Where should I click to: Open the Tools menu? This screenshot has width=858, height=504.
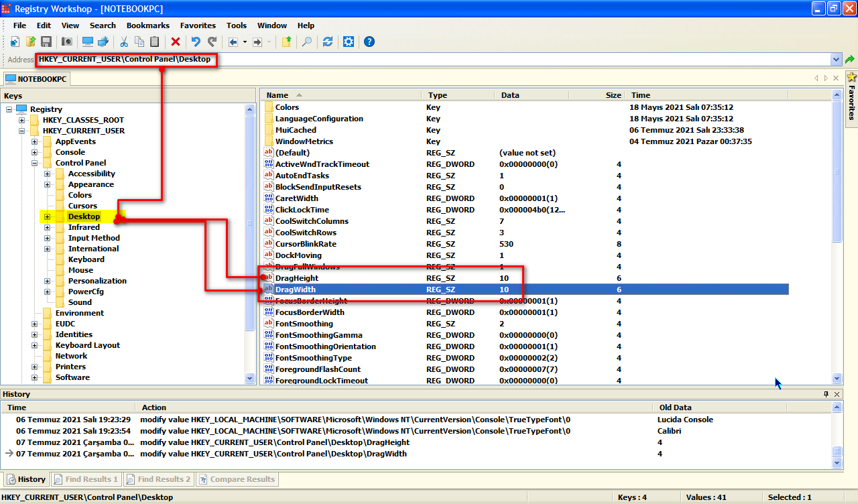pyautogui.click(x=237, y=25)
